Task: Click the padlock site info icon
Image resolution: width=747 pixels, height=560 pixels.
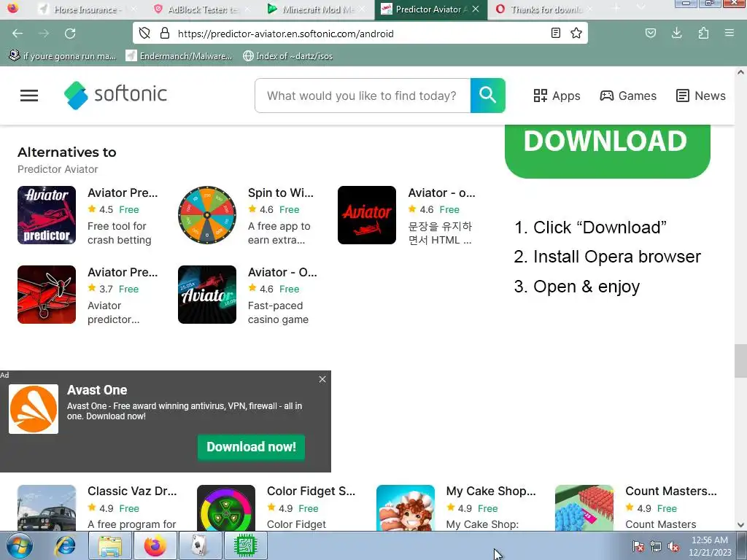Action: coord(165,34)
